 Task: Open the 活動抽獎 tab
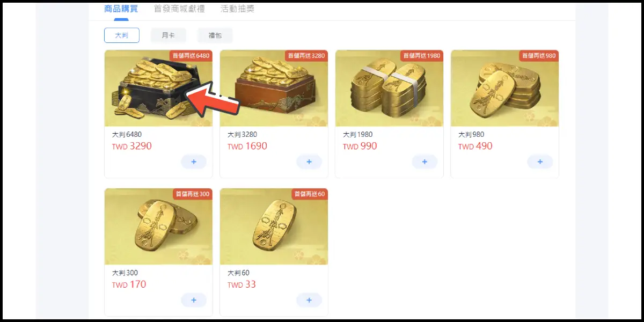(237, 9)
